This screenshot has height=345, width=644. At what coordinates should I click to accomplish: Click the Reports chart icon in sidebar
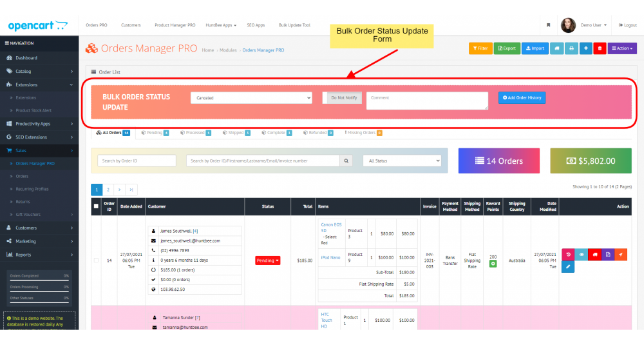[x=9, y=255]
